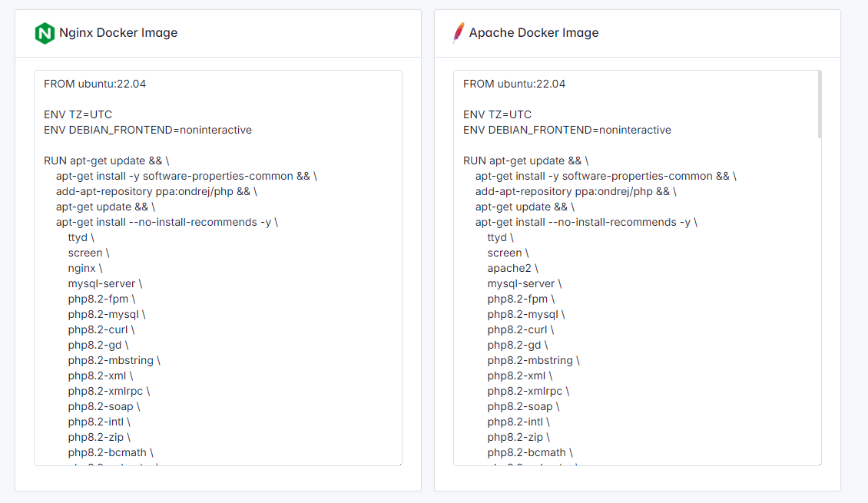This screenshot has width=868, height=503.
Task: Click the Apache Dockerfile vertical scrollbar thumb
Action: click(820, 104)
